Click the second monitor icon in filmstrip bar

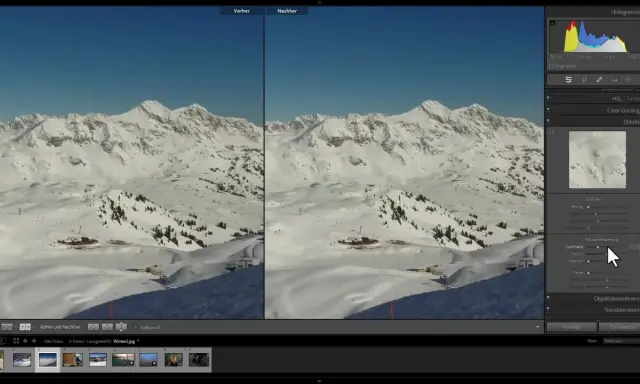tap(3, 341)
